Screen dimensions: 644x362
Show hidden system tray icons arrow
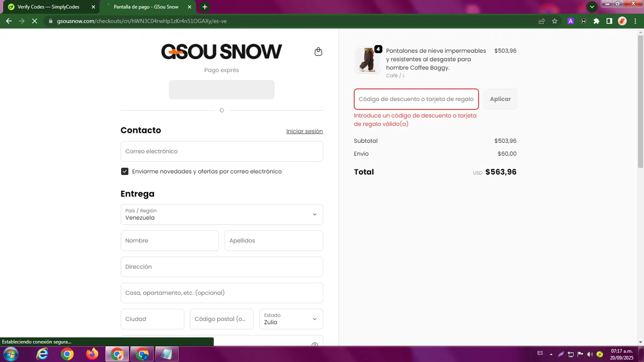tap(551, 354)
